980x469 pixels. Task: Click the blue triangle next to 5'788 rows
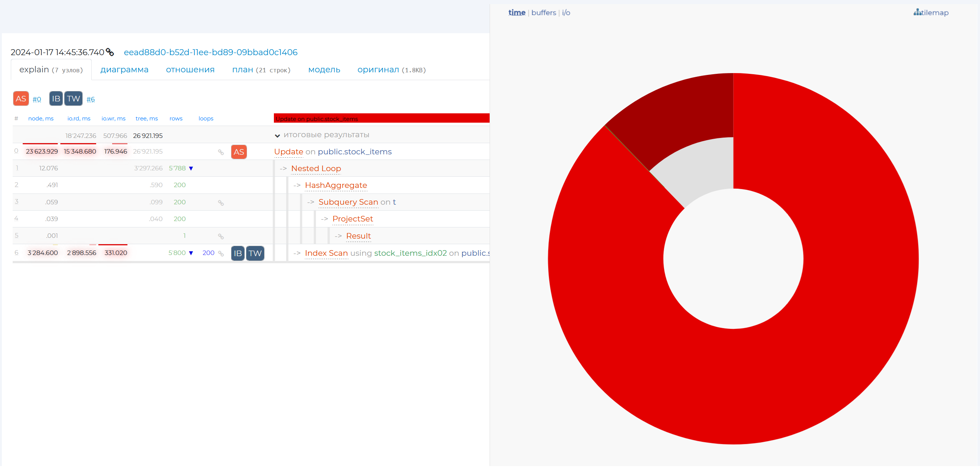[x=191, y=169]
